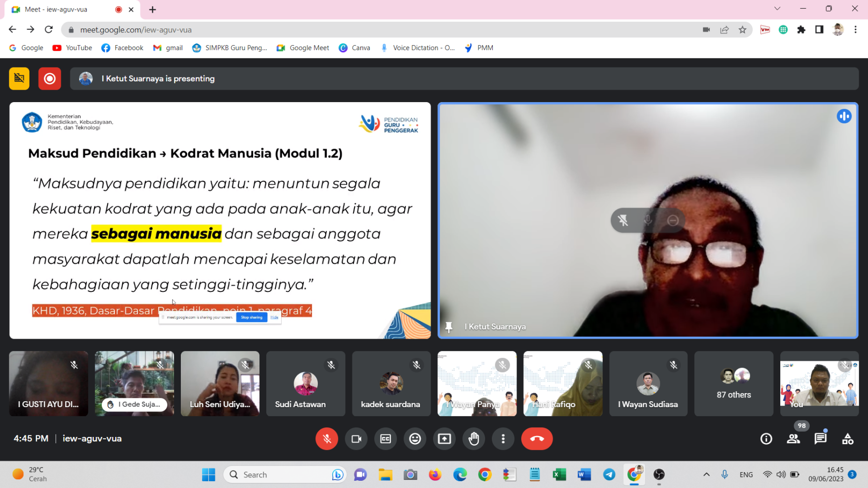Click the blue Stop sharing button
The image size is (868, 488).
click(x=252, y=317)
